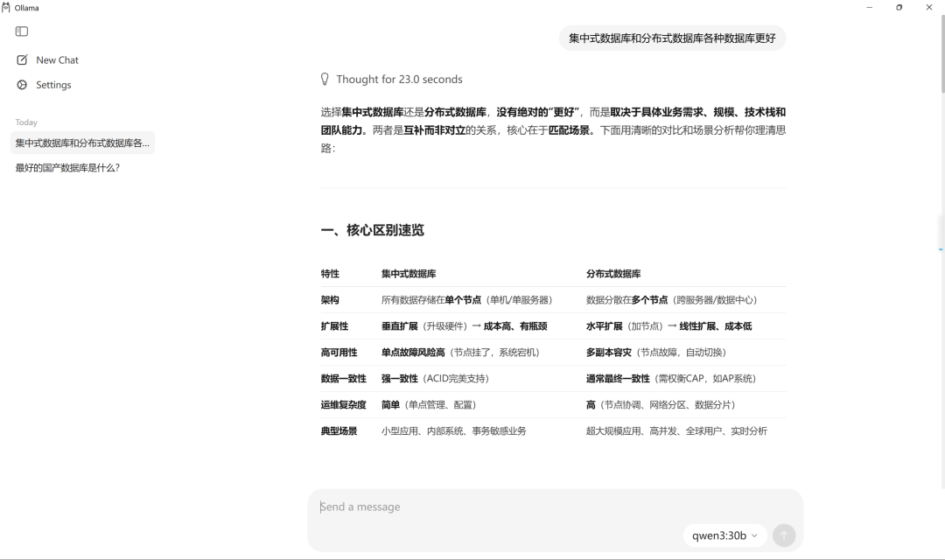Click cell 小型应用、内部系统、事务敏感业务
945x560 pixels.
[x=454, y=431]
